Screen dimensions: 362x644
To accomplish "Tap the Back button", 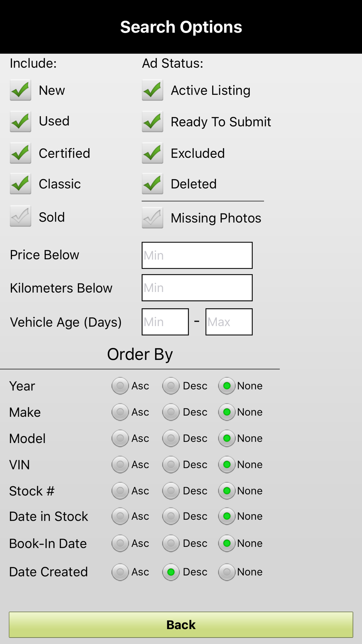I will pos(181,625).
